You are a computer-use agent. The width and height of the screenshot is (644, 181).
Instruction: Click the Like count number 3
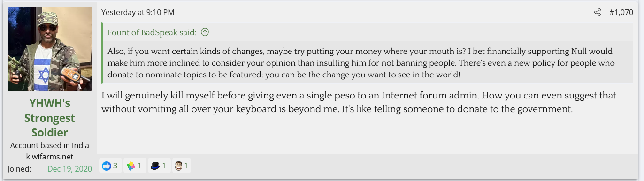point(115,166)
